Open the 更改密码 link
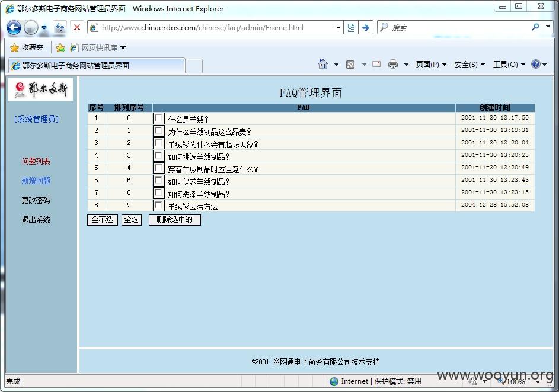This screenshot has width=559, height=392. point(36,201)
